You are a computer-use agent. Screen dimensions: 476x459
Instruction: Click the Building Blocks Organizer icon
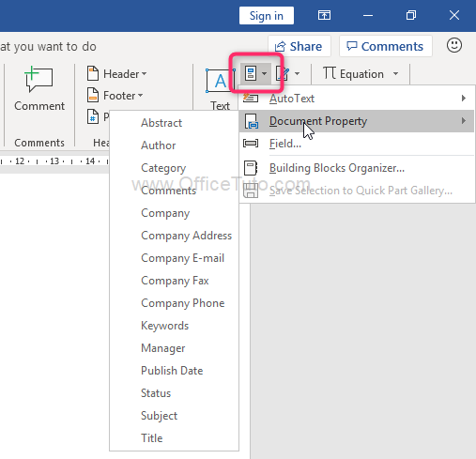point(251,168)
